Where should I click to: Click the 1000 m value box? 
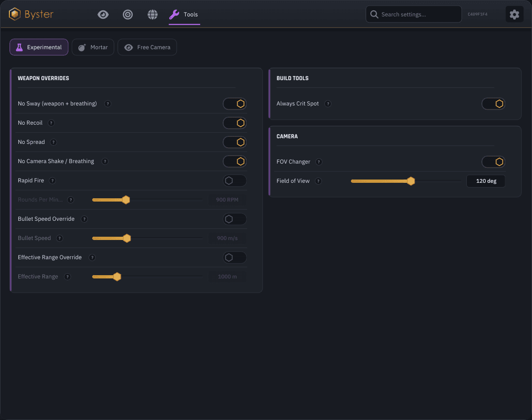[x=227, y=277]
